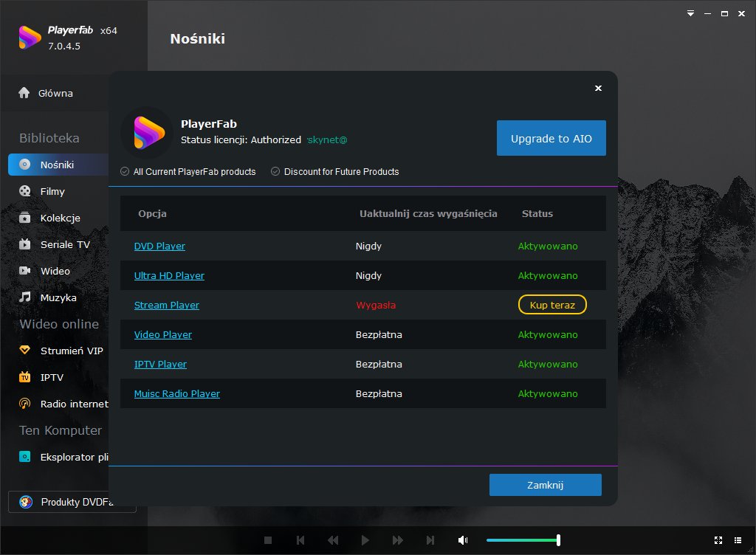The height and width of the screenshot is (555, 756).
Task: Click the Eksplorator plików icon
Action: 24,457
